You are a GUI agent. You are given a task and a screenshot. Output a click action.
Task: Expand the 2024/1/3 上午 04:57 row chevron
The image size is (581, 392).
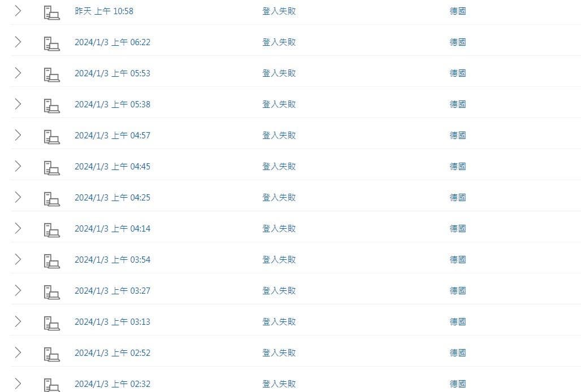[x=18, y=136]
